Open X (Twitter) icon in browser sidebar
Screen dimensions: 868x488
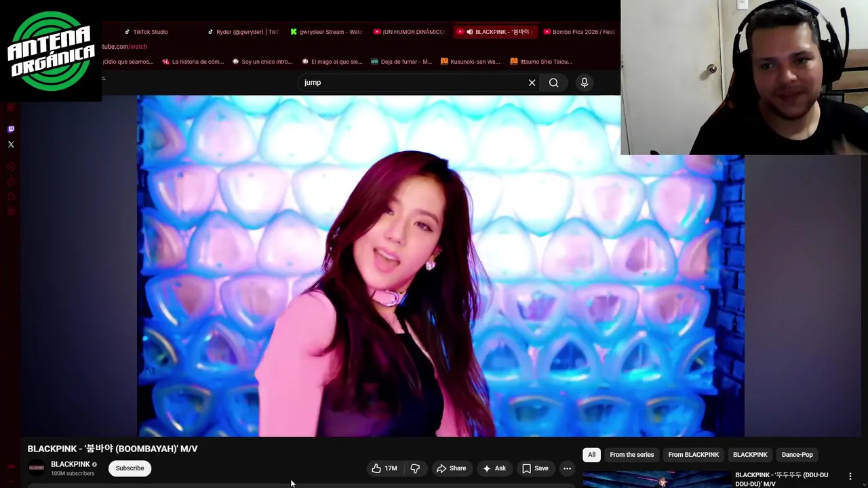pyautogui.click(x=11, y=144)
